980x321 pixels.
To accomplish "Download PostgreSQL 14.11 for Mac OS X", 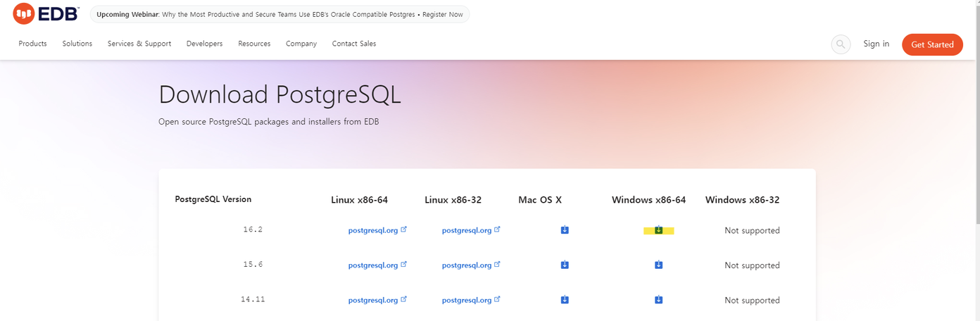I will (565, 300).
